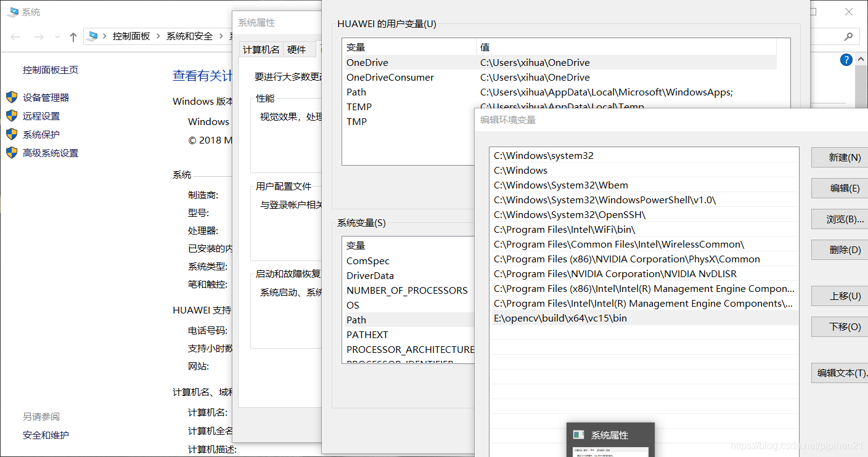Viewport: 868px width, 457px height.
Task: Click the forward arrow in System window
Action: pyautogui.click(x=39, y=37)
